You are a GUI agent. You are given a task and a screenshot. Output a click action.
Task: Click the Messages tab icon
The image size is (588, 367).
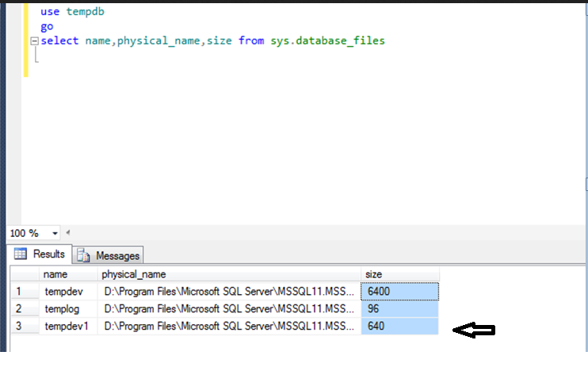point(83,255)
